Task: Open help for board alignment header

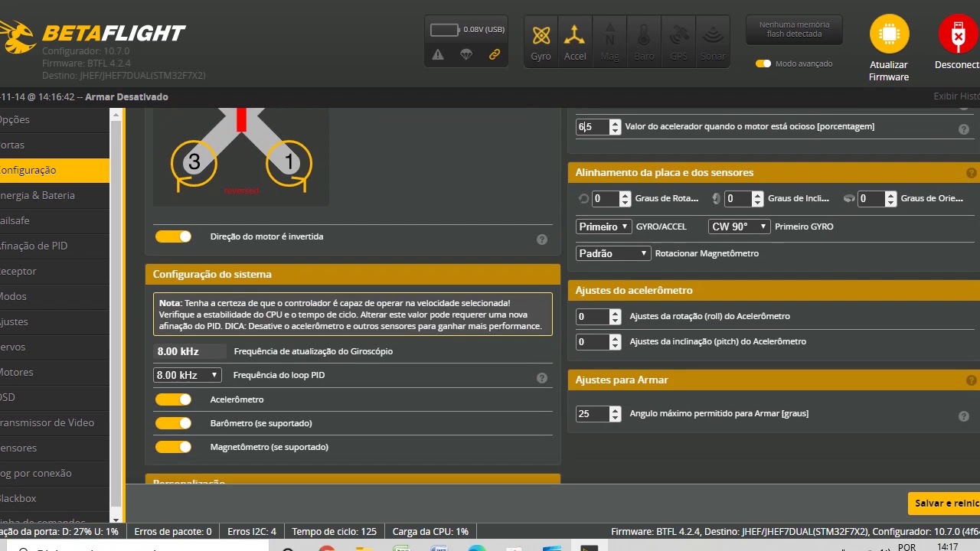Action: pos(972,173)
